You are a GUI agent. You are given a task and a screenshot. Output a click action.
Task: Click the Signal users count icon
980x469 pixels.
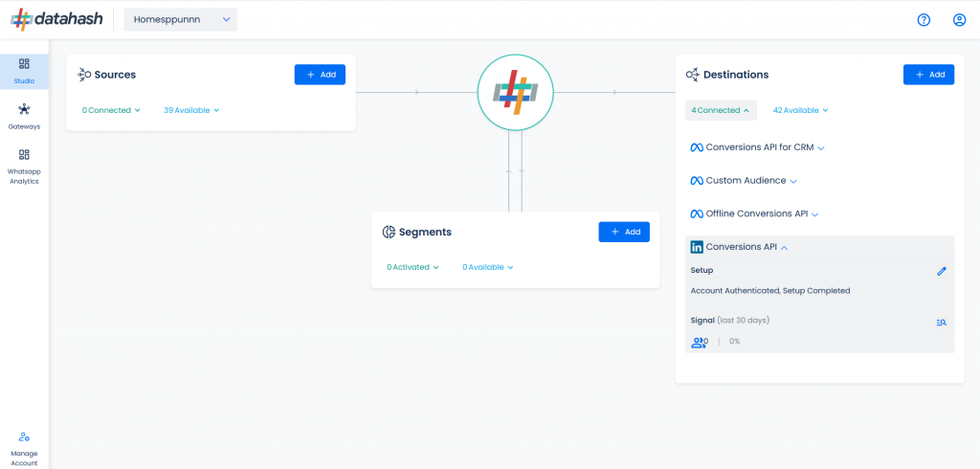tap(698, 342)
